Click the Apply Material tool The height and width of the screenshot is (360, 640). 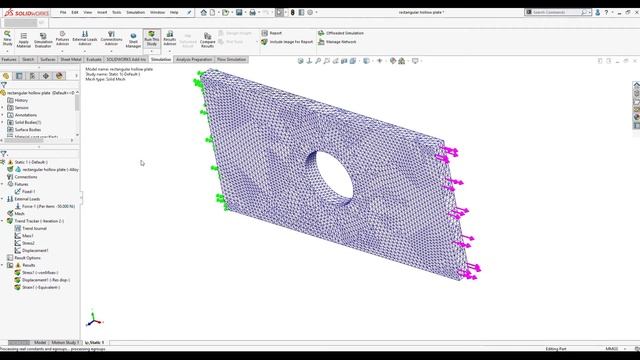point(24,40)
